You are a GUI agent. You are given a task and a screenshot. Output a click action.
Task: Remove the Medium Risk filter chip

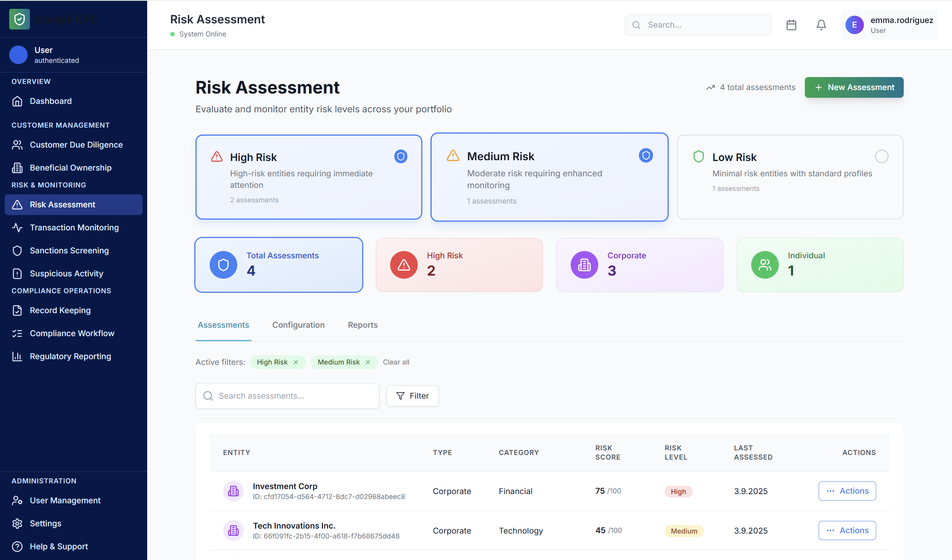click(x=368, y=362)
